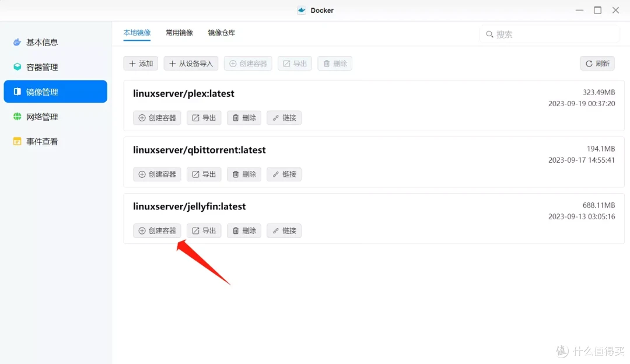This screenshot has width=630, height=364.
Task: Click the 添加 button
Action: 141,64
